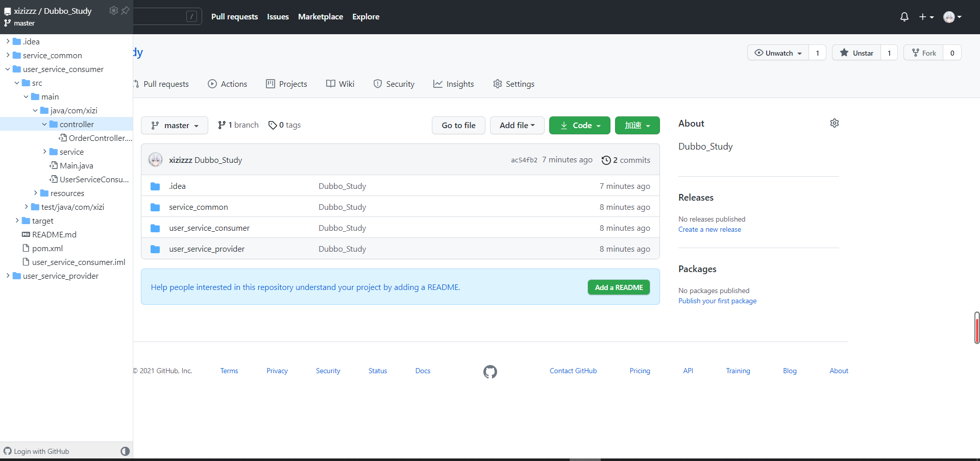Image resolution: width=980 pixels, height=461 pixels.
Task: Open .idea folder in file list
Action: pyautogui.click(x=178, y=186)
